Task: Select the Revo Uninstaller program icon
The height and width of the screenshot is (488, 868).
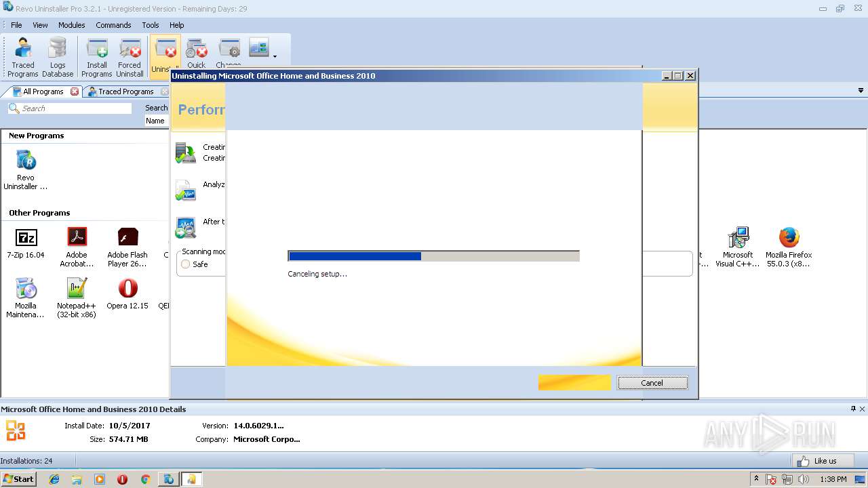Action: click(x=26, y=170)
